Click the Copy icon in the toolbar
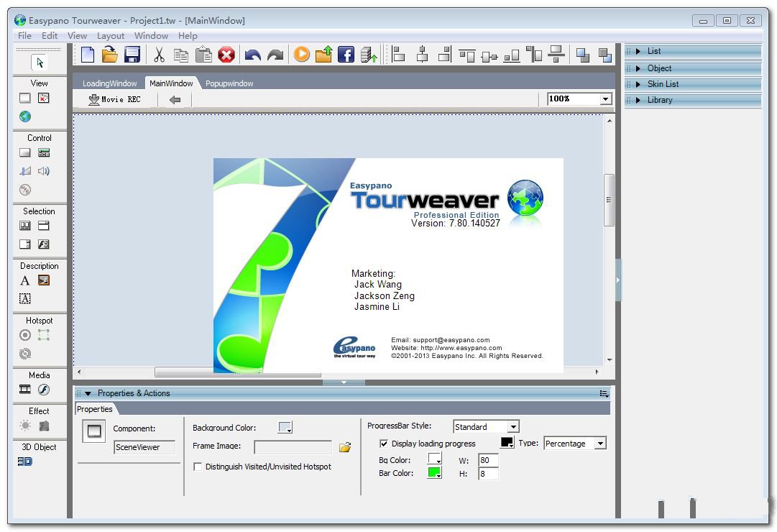 181,55
